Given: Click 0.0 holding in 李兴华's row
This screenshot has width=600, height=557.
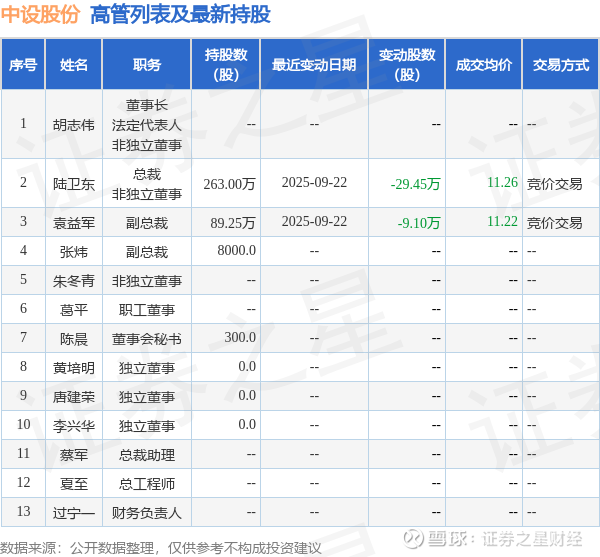Looking at the screenshot, I should pos(247,424).
